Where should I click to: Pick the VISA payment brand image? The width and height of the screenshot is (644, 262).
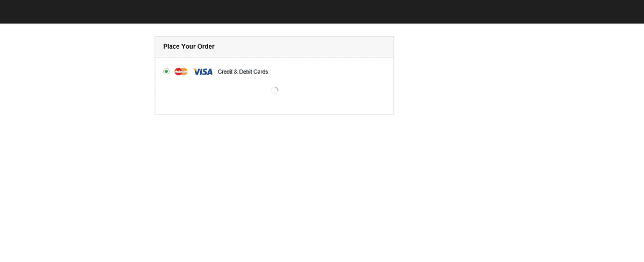[203, 71]
